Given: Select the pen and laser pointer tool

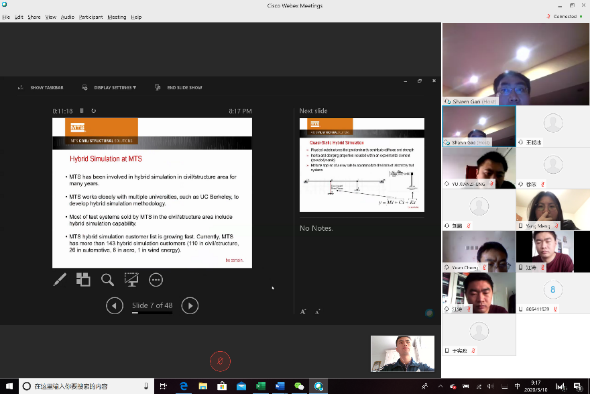Looking at the screenshot, I should (59, 280).
